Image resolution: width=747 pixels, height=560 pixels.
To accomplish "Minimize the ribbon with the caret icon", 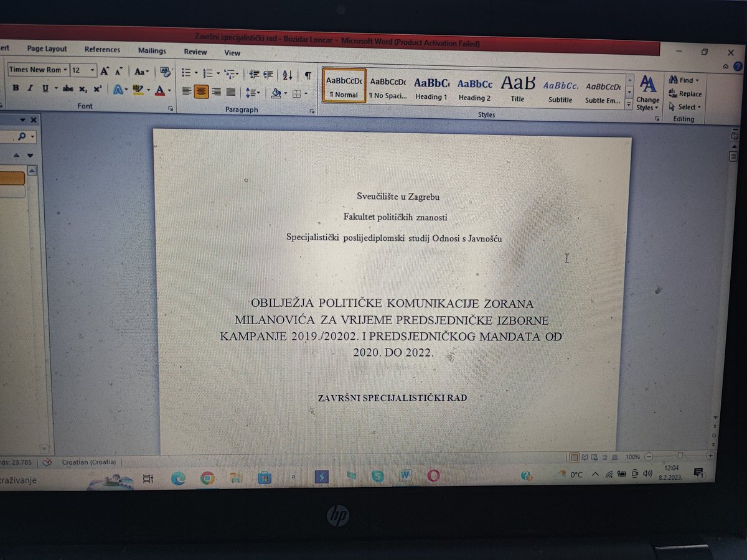I will coord(726,66).
